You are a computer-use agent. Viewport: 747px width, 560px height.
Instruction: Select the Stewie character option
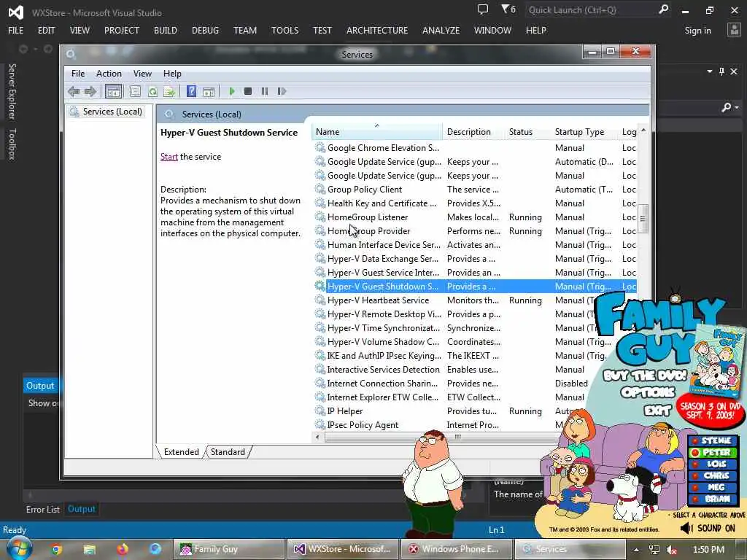click(x=712, y=440)
